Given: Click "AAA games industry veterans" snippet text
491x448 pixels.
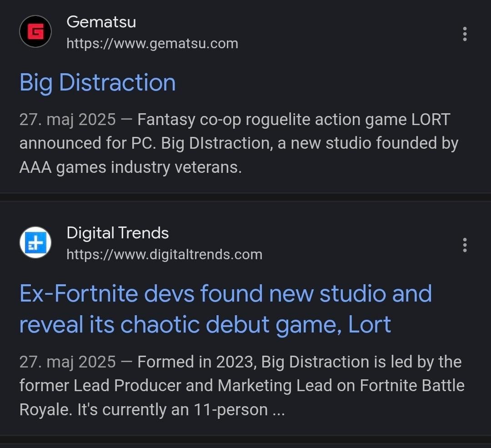Looking at the screenshot, I should tap(130, 167).
